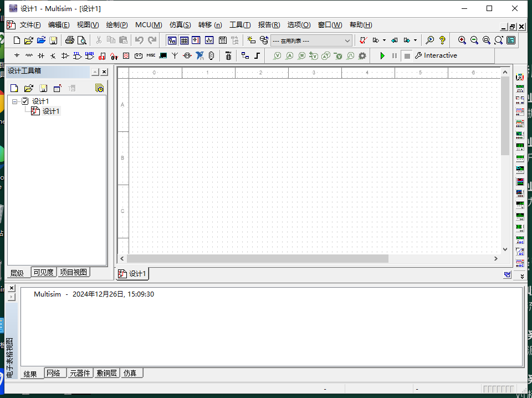
Task: Open the TTL component library
Action: pyautogui.click(x=78, y=55)
